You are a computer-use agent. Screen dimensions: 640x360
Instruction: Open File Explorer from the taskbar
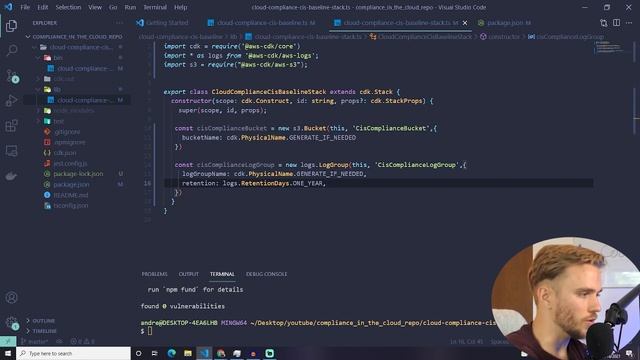188,353
